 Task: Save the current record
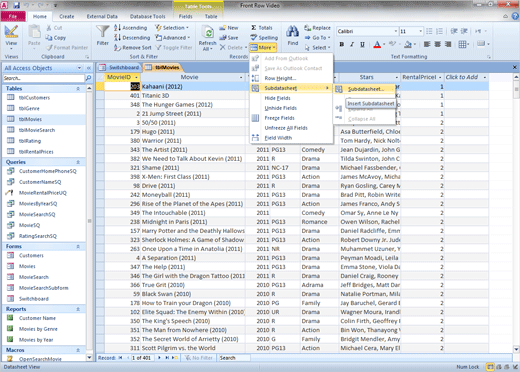tap(229, 38)
